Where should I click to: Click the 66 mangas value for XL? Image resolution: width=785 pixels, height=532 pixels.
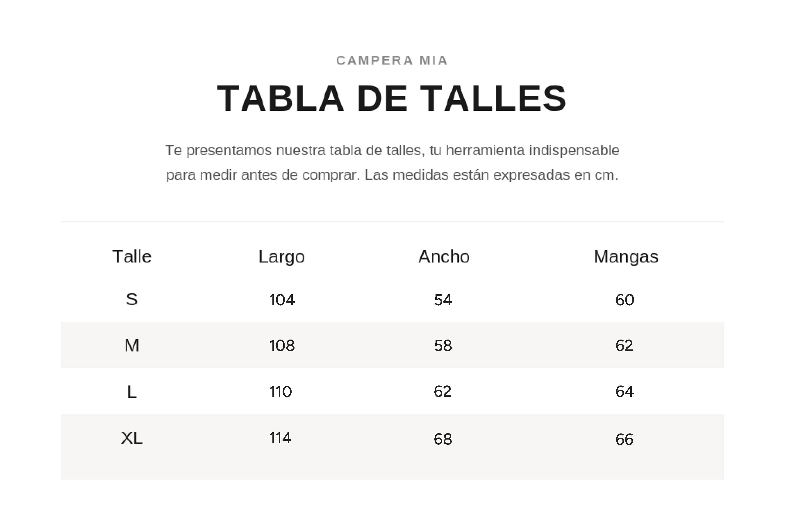click(x=624, y=440)
